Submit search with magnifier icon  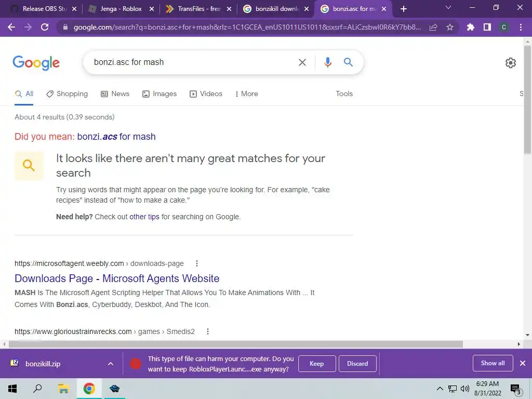[x=348, y=62]
